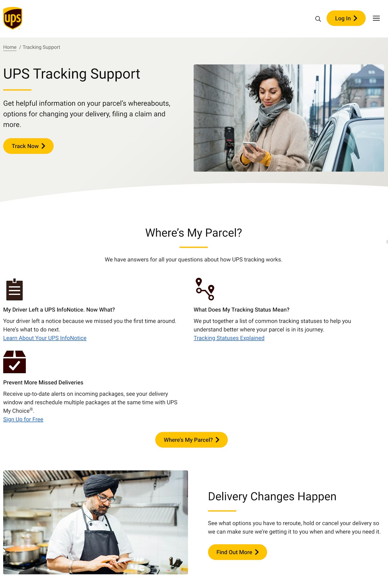Viewport: 388px width, 588px height.
Task: Click the Find Out More button
Action: (237, 552)
